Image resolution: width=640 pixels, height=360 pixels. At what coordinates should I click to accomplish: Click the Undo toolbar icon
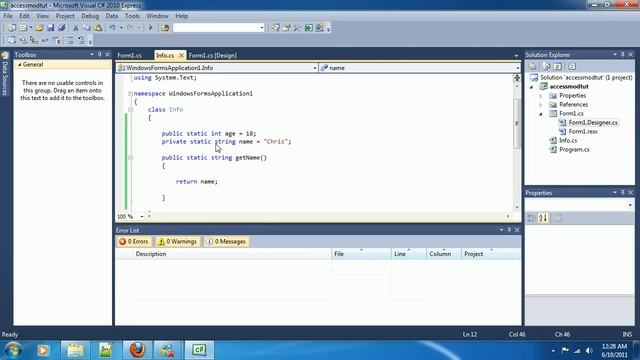(x=112, y=28)
